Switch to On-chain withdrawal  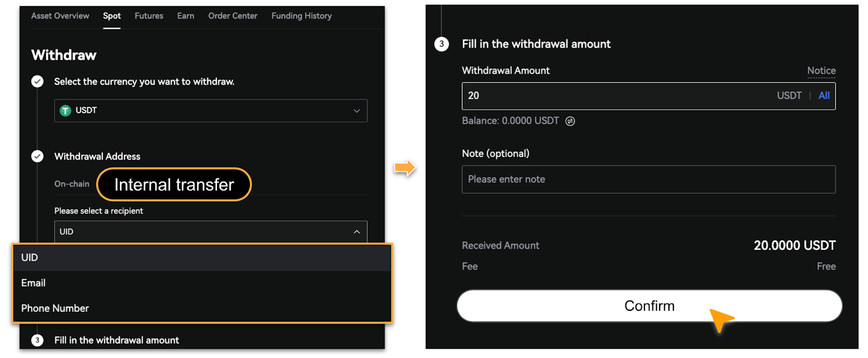tap(72, 184)
